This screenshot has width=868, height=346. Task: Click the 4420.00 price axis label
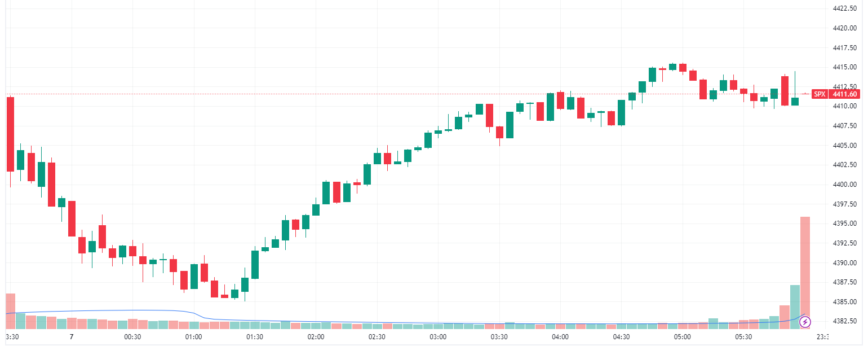pos(844,28)
